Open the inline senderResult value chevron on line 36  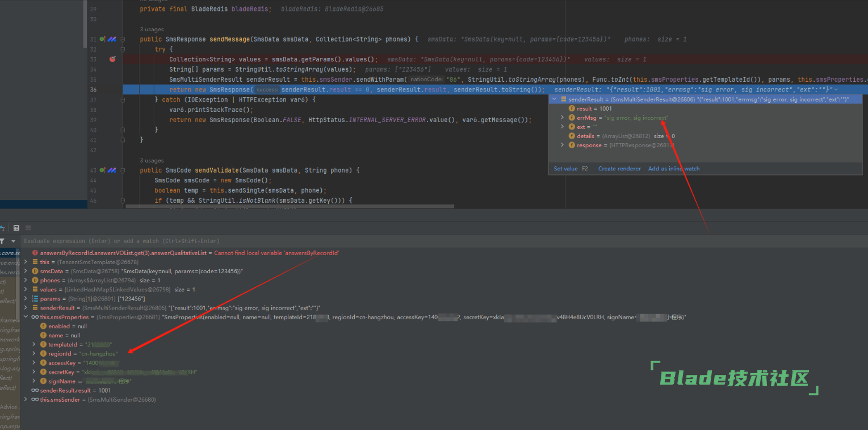pos(836,90)
